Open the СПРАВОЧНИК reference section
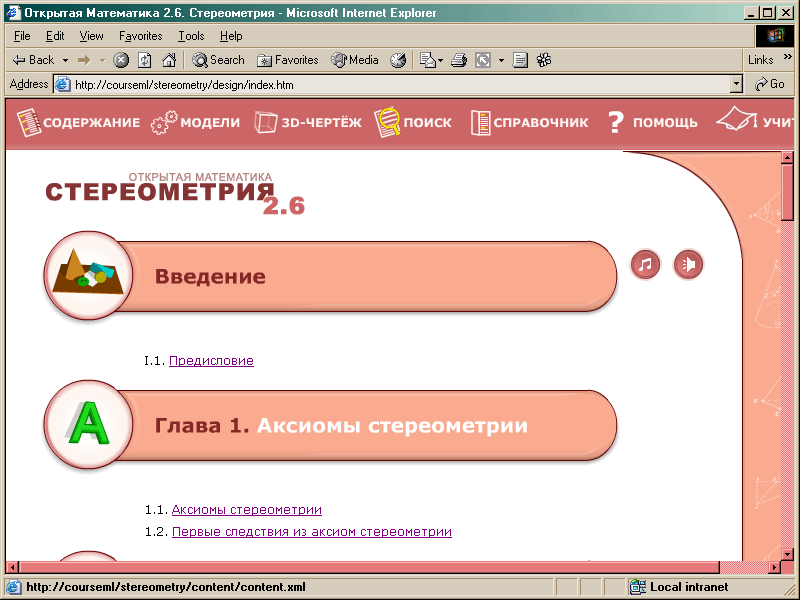 click(x=529, y=122)
